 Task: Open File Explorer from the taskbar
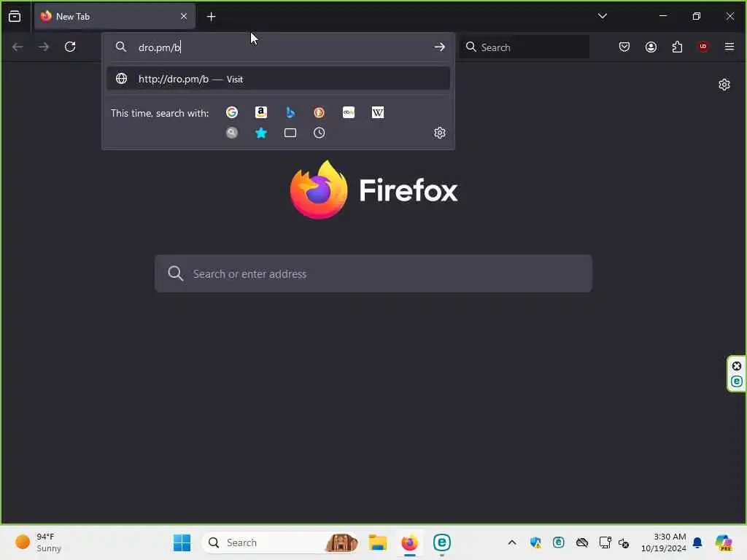click(378, 542)
